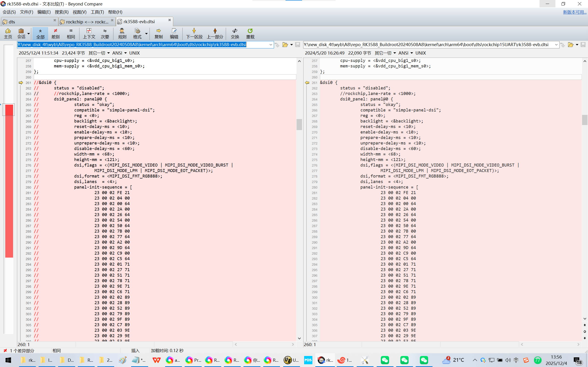Click Copy to right (复制) icon

pos(158,33)
